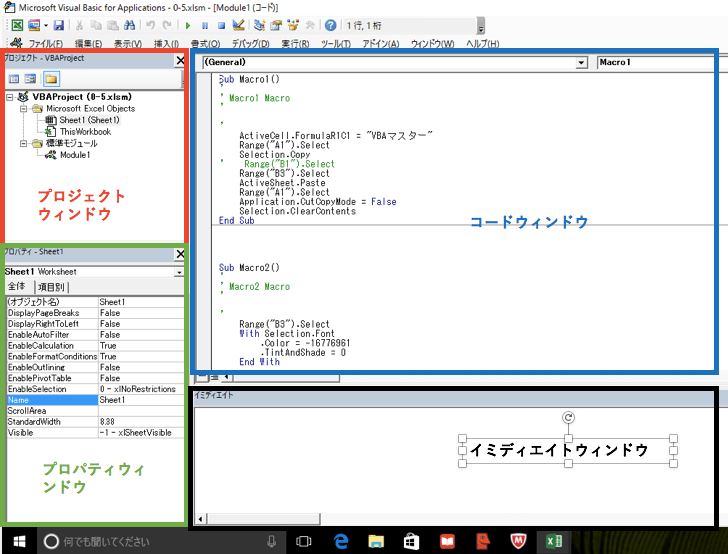Click the Toolbox hammer-wrench icon

[310, 25]
